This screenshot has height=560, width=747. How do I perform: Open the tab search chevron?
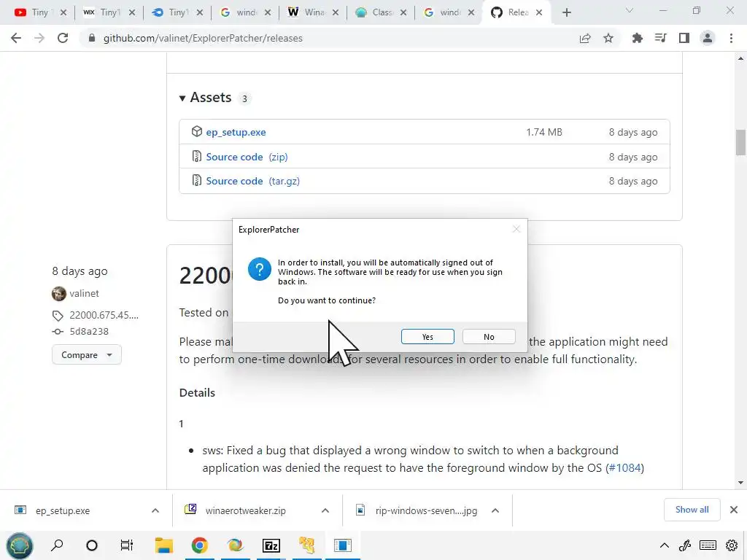[x=630, y=10]
